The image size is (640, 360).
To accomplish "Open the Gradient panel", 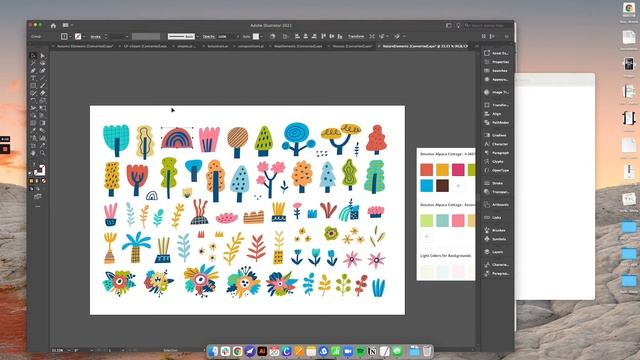I will [496, 135].
